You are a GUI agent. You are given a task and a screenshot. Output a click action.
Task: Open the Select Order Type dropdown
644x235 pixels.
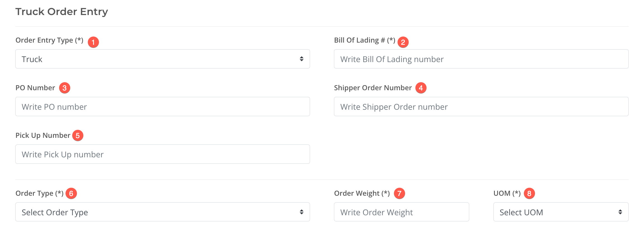coord(163,212)
